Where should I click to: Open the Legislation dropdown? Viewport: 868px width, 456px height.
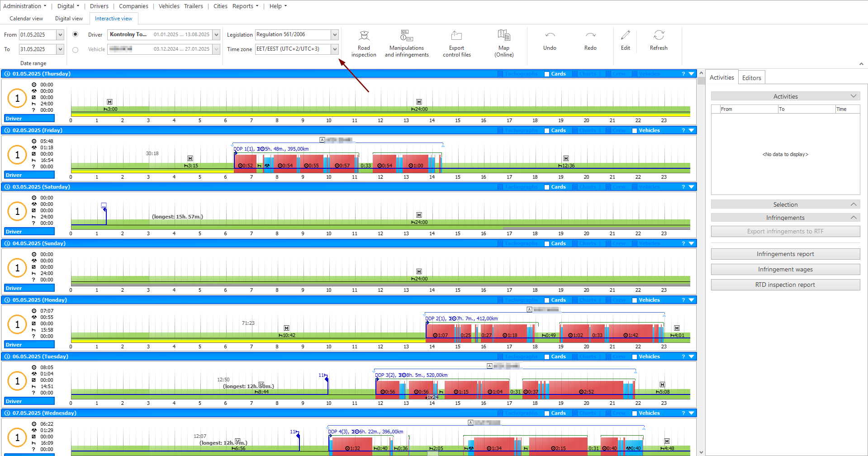click(335, 35)
